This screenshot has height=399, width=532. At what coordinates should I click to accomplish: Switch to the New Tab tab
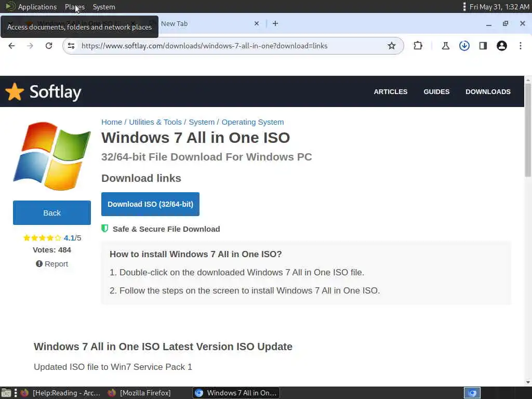click(204, 23)
